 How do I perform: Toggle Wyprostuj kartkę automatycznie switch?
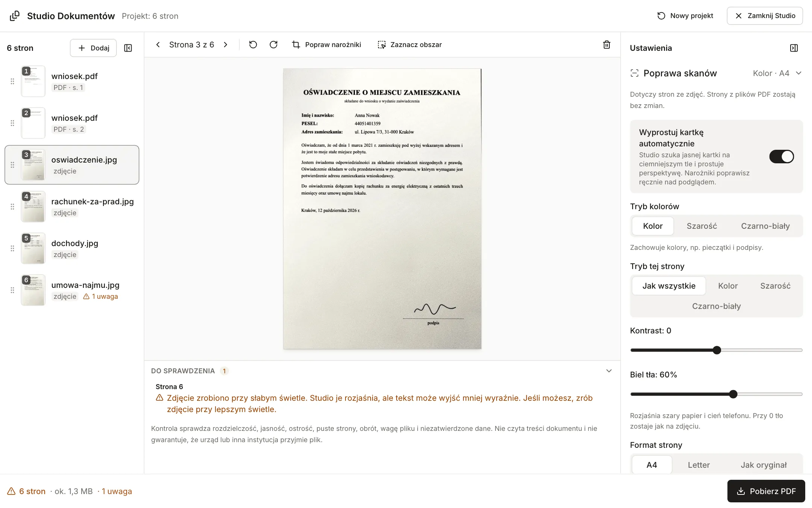[x=782, y=157]
